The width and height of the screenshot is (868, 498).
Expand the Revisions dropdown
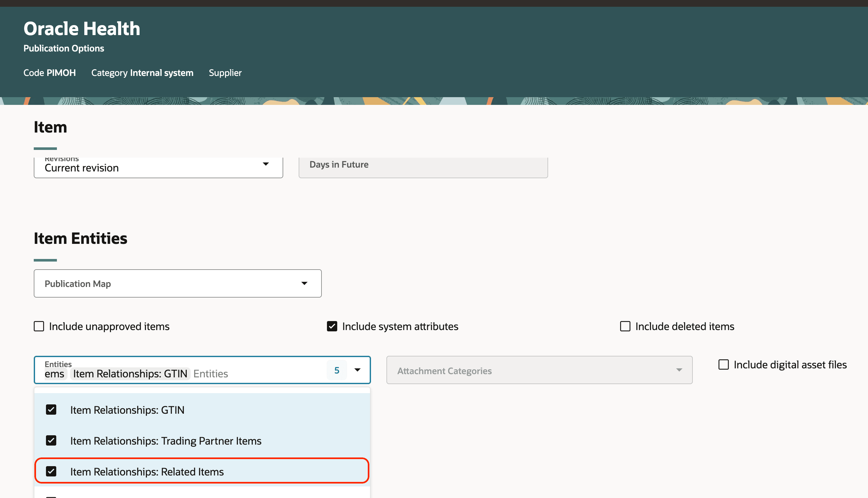pyautogui.click(x=266, y=164)
